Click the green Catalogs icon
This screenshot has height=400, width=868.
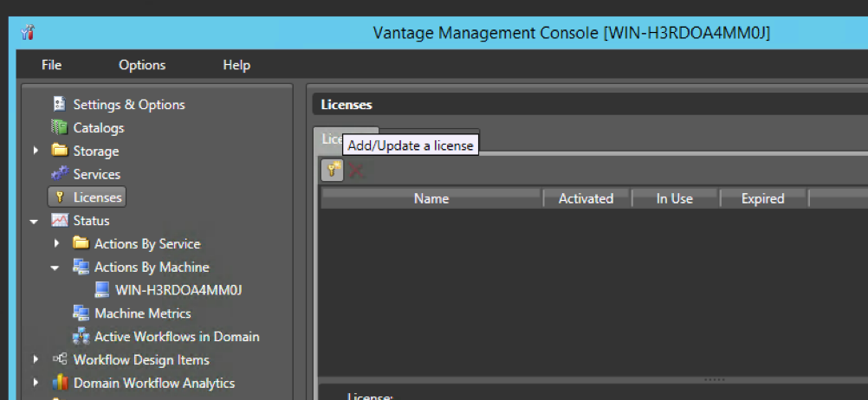click(x=59, y=127)
